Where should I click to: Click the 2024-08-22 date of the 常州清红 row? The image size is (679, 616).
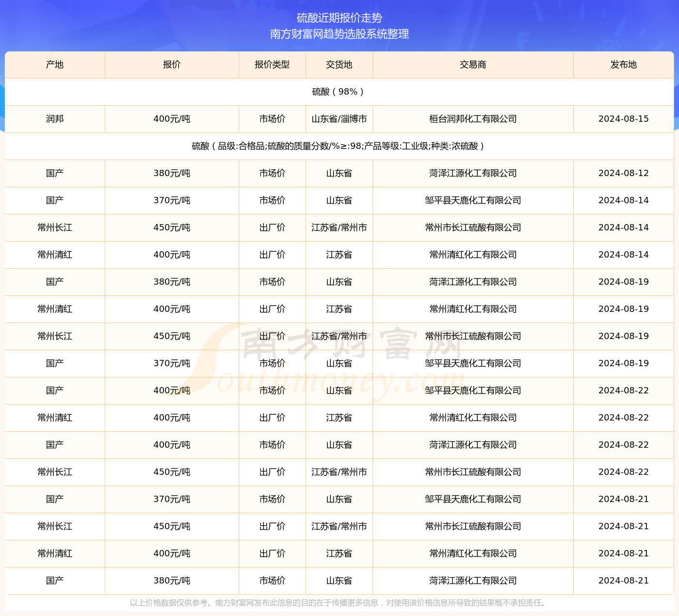[x=624, y=418]
